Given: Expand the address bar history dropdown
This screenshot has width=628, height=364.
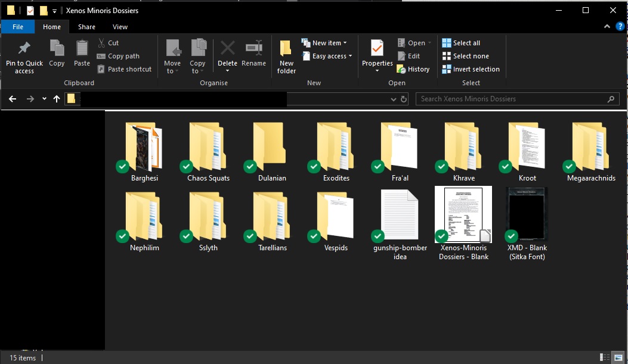Looking at the screenshot, I should (393, 99).
